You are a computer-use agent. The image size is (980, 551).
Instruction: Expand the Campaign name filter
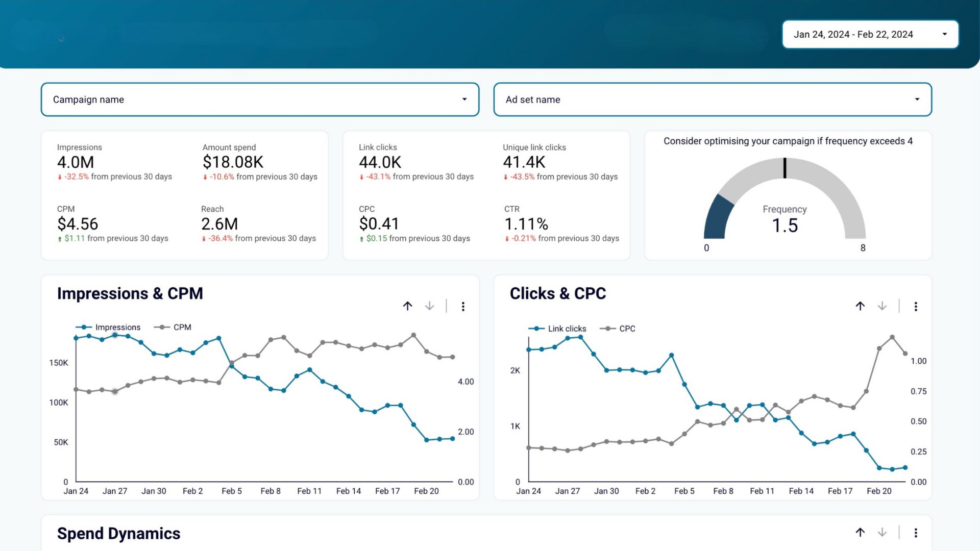click(x=259, y=99)
